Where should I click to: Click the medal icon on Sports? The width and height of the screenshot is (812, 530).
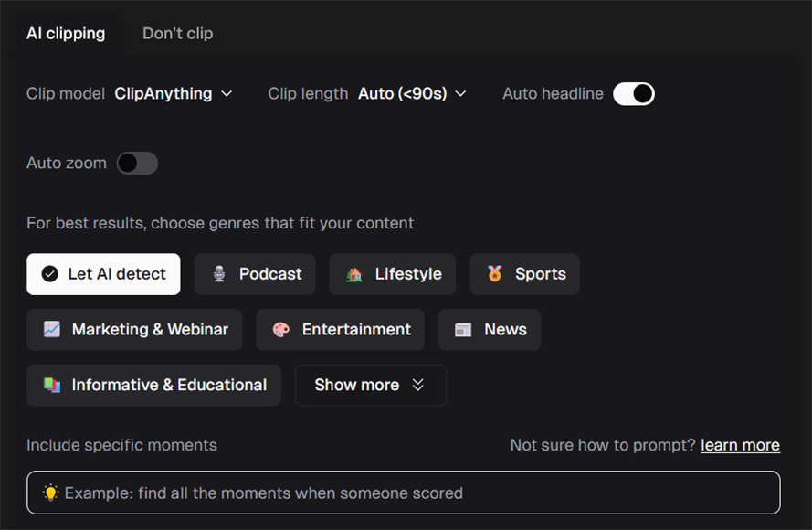[x=494, y=273]
